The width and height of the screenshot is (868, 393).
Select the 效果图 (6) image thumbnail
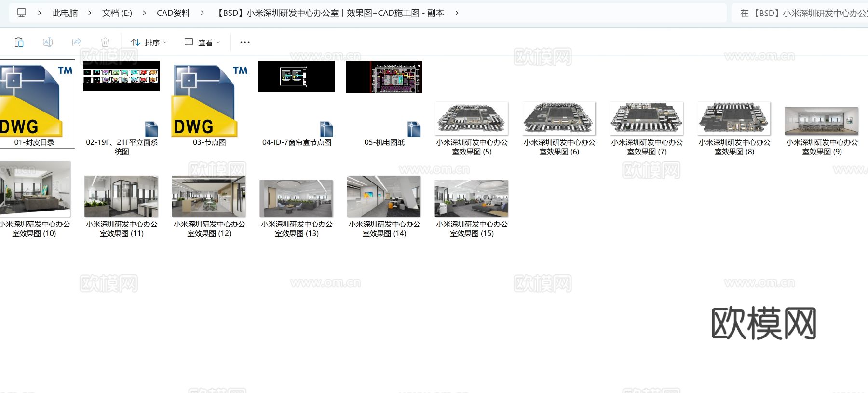pyautogui.click(x=559, y=118)
